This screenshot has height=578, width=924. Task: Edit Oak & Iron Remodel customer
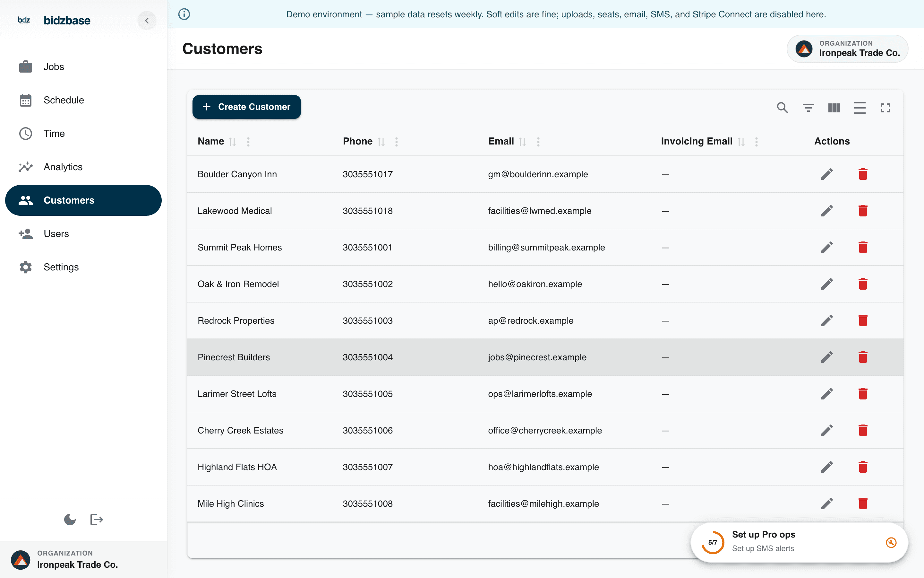[x=827, y=284]
